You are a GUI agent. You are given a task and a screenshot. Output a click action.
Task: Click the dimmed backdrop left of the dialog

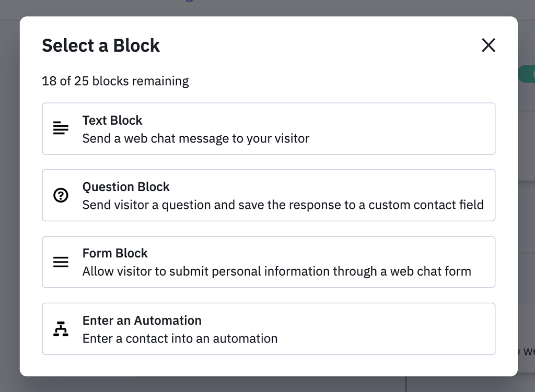[x=9, y=209]
